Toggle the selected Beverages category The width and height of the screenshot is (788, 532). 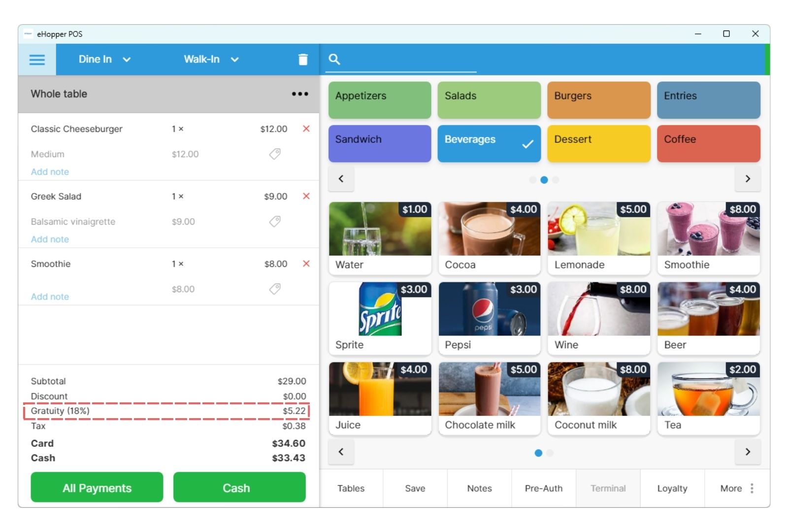[x=489, y=143]
